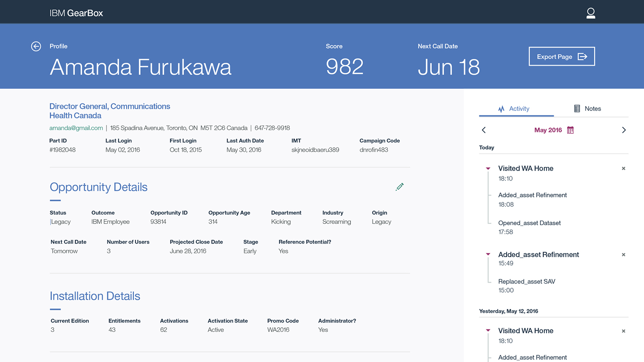This screenshot has width=644, height=362.
Task: Click the First Login Oct 18, 2015
Action: pyautogui.click(x=185, y=150)
